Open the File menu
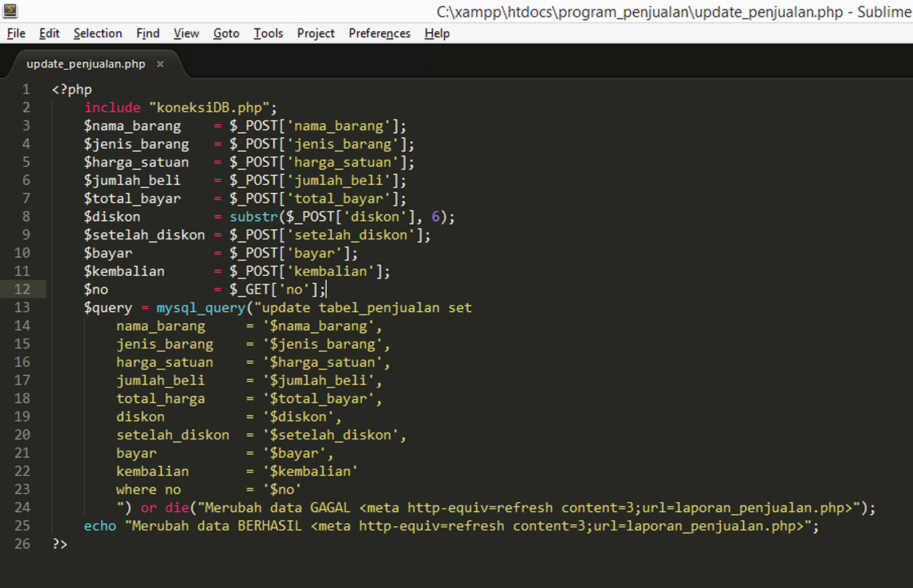 coord(16,33)
